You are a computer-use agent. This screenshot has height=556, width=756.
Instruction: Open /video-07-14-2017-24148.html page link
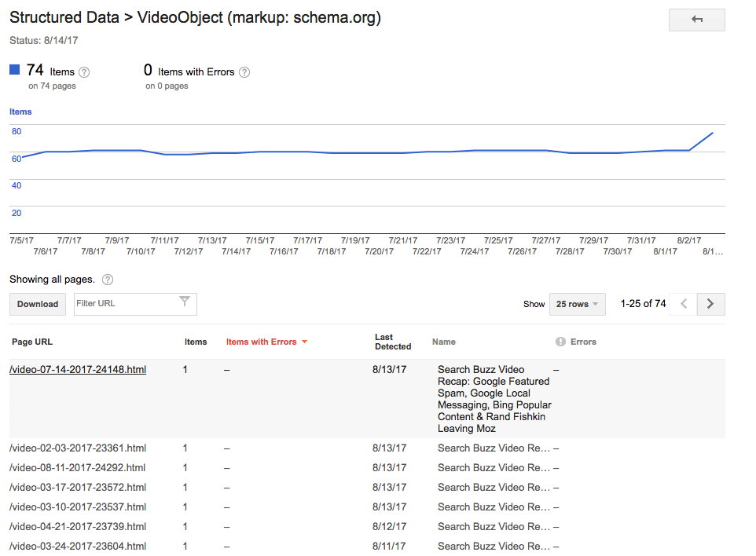coord(78,370)
